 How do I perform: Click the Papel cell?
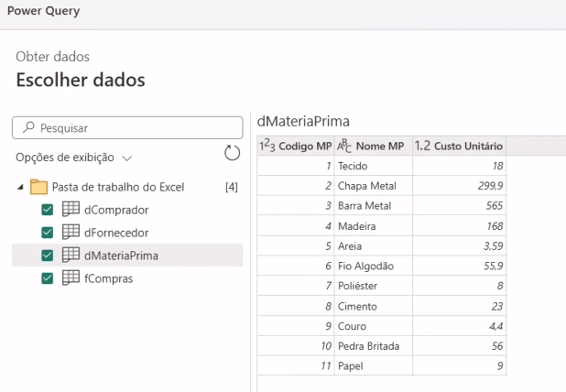coord(374,366)
